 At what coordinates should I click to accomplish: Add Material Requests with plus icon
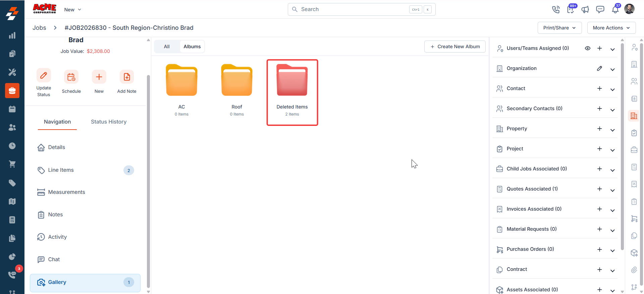[599, 229]
